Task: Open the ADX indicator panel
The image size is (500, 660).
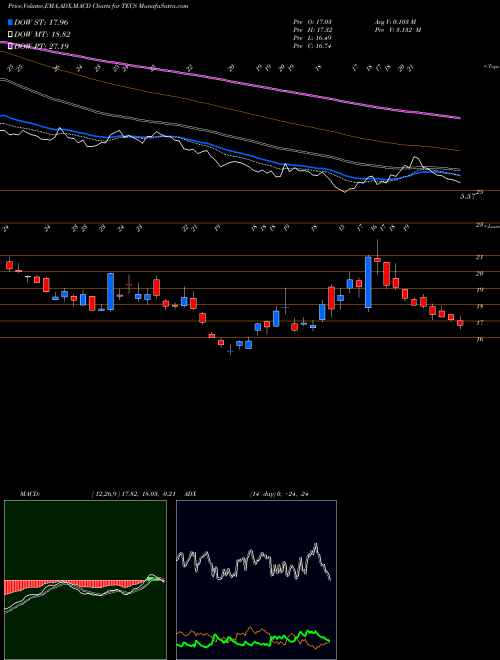Action: (x=256, y=580)
